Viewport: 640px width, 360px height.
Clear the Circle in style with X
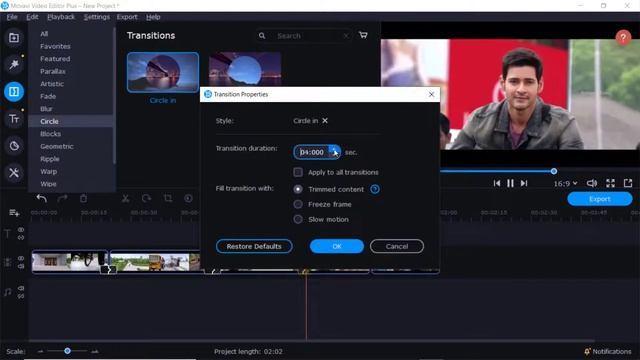click(325, 121)
